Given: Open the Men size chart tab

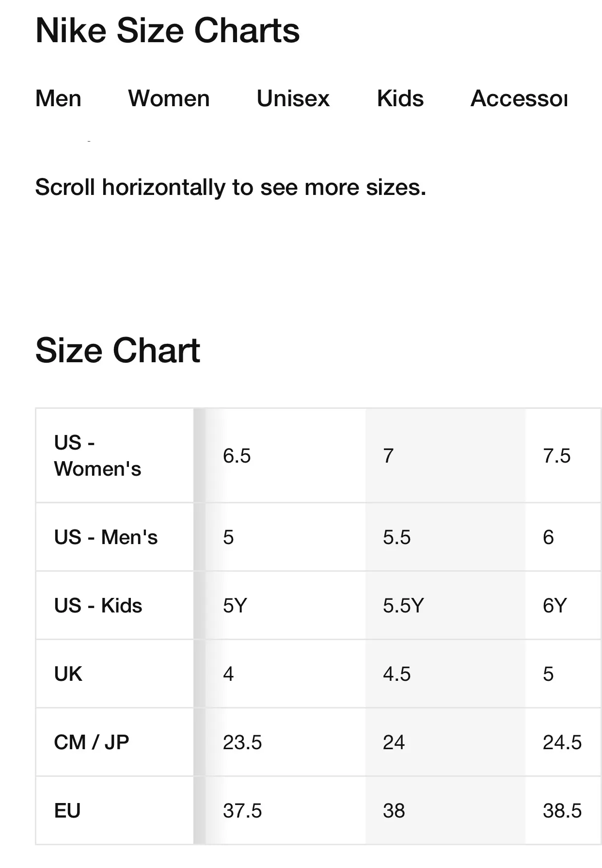Looking at the screenshot, I should point(58,98).
